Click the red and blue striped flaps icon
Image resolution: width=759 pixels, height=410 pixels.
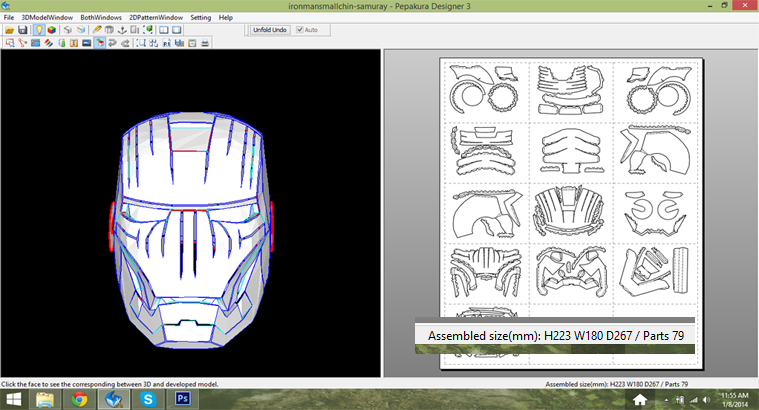48,43
